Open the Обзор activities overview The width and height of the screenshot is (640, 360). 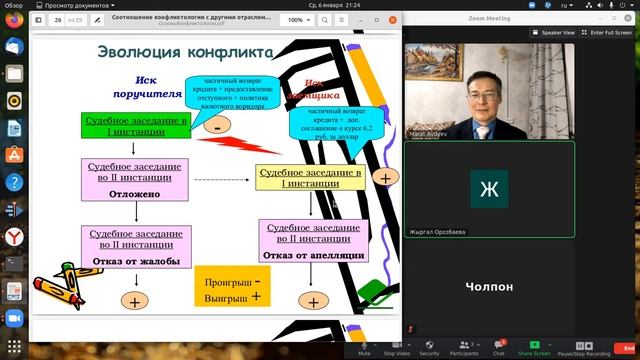click(14, 5)
